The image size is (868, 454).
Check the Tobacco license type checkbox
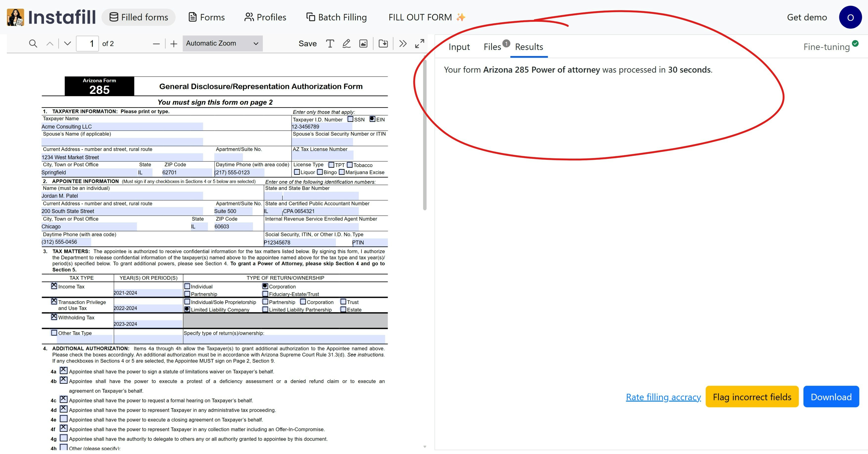coord(350,165)
